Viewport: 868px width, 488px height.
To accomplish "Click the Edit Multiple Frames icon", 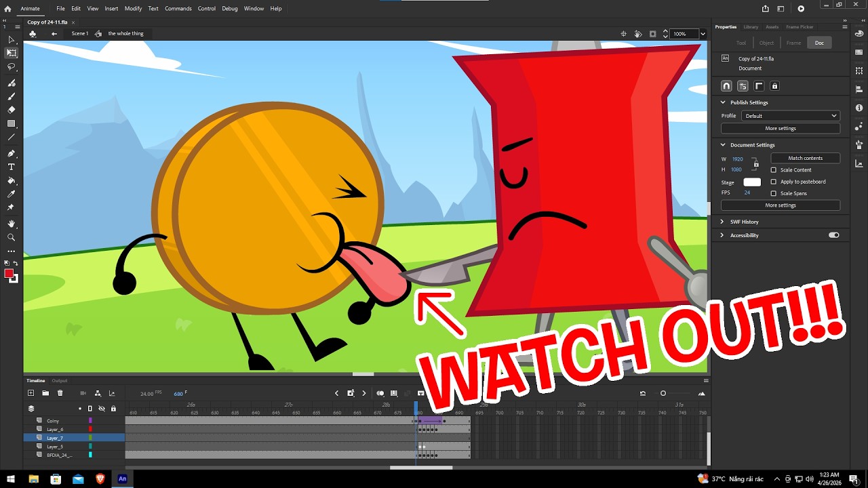I will (x=394, y=393).
